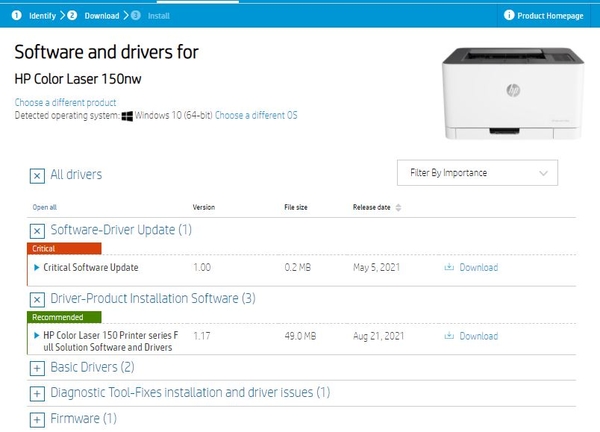
Task: Expand details of Critical Software Update row
Action: click(37, 267)
